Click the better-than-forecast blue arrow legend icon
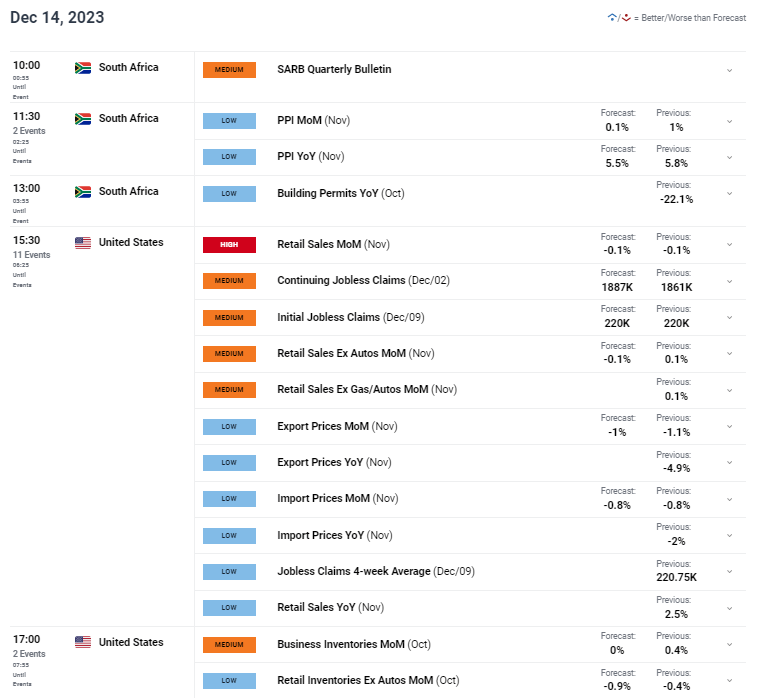The image size is (758, 698). (x=612, y=18)
